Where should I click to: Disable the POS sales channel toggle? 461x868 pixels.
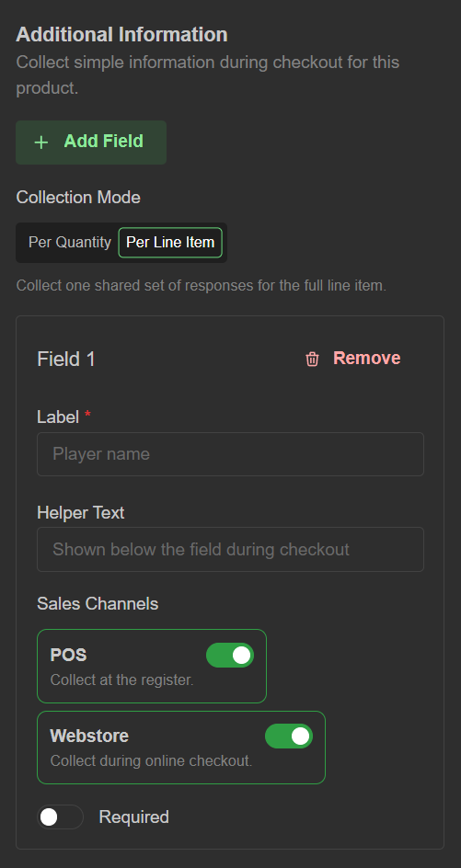(230, 656)
